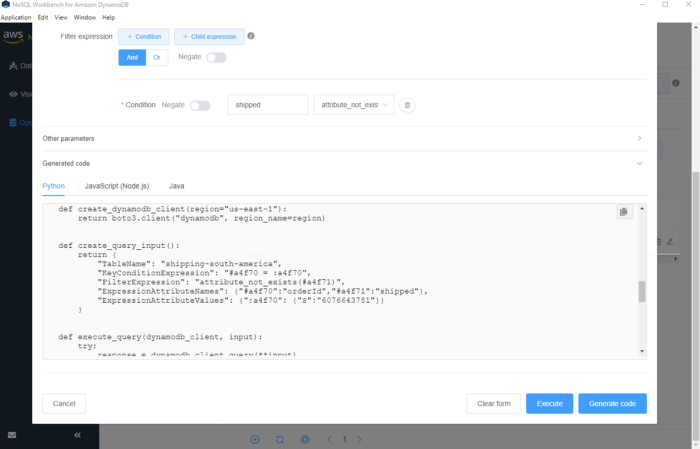Add a Child expression
The width and height of the screenshot is (700, 449).
coord(209,37)
